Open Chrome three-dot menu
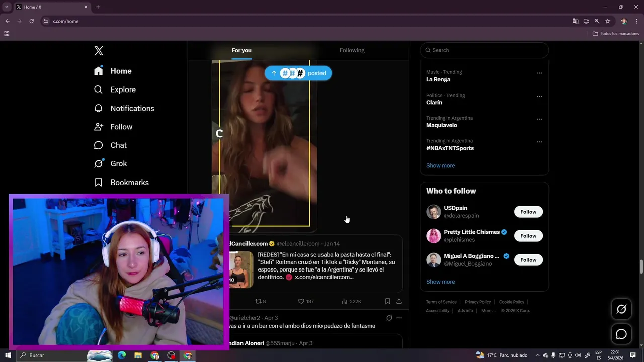This screenshot has height=362, width=644. [636, 21]
